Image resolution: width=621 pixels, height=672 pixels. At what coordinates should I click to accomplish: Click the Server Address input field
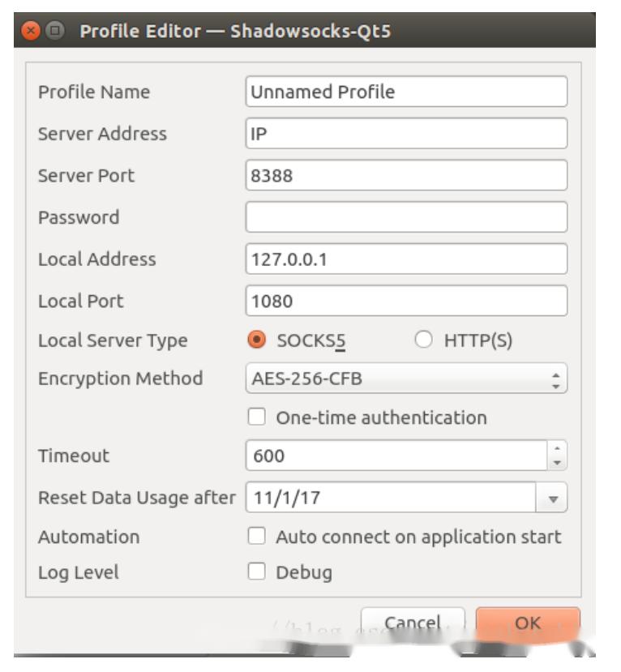tap(405, 134)
